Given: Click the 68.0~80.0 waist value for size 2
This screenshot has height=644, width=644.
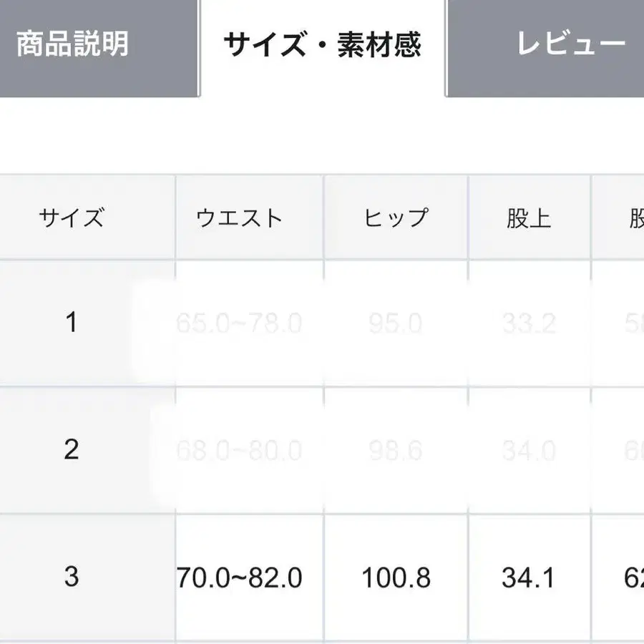Looking at the screenshot, I should (x=243, y=449).
